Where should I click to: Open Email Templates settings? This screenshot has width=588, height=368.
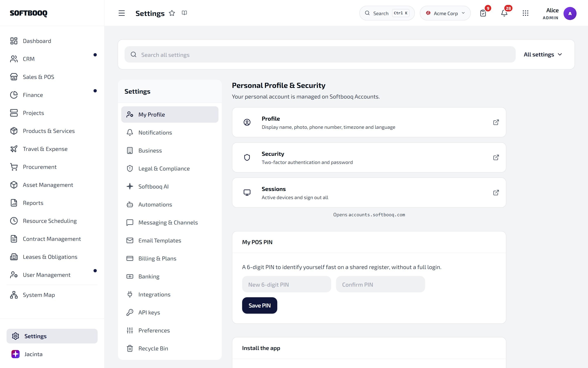coord(170,240)
